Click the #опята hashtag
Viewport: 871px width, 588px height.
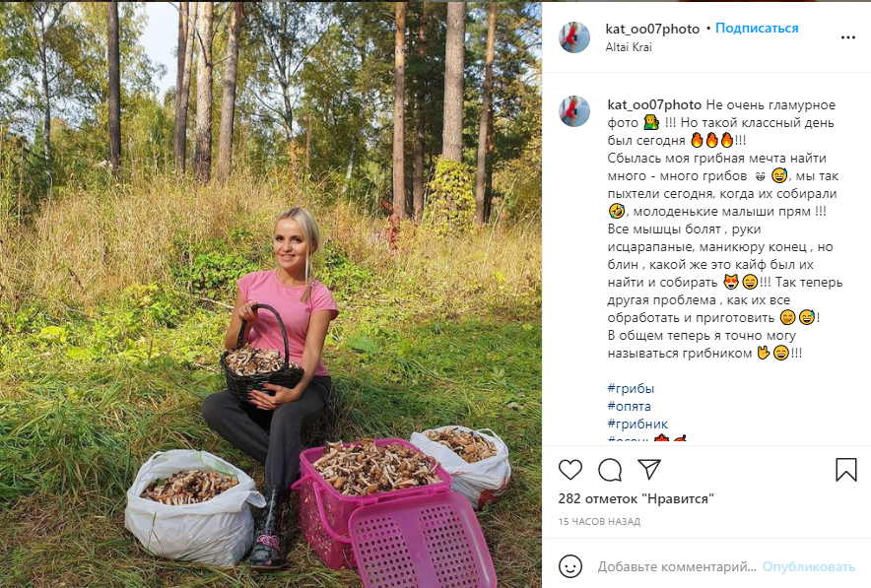[629, 406]
